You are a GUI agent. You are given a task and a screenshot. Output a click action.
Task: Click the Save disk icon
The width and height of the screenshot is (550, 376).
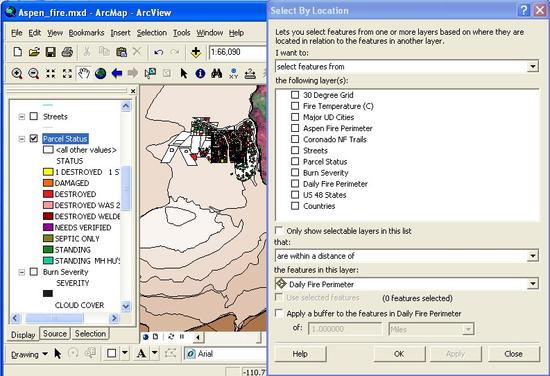pos(51,52)
